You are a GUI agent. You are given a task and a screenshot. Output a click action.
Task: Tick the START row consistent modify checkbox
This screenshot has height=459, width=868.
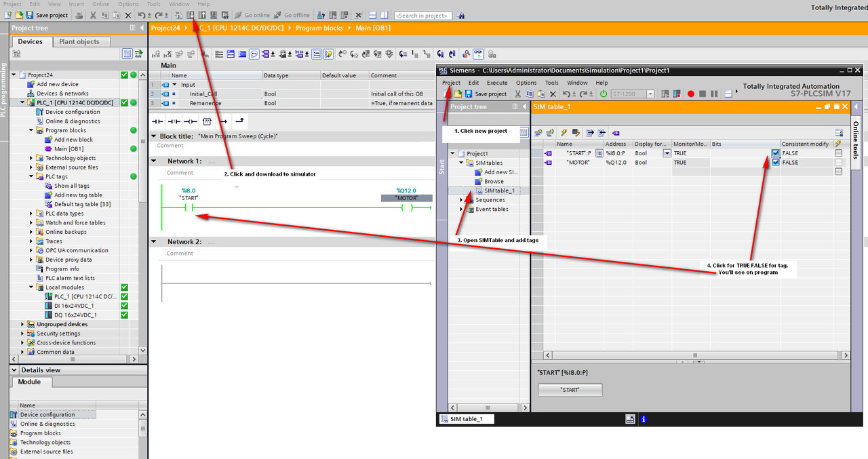click(839, 153)
